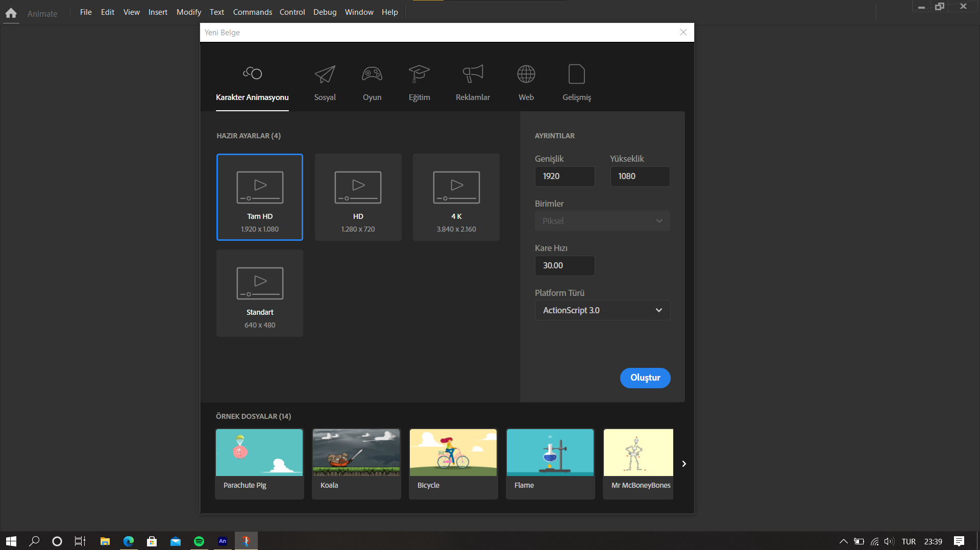Select the Oyun gamepad icon

[372, 74]
